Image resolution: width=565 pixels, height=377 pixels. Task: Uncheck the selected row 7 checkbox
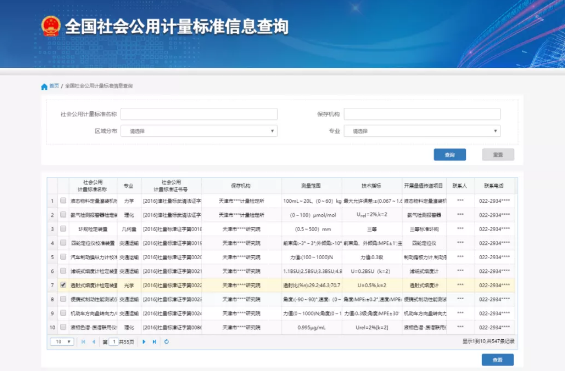(63, 285)
